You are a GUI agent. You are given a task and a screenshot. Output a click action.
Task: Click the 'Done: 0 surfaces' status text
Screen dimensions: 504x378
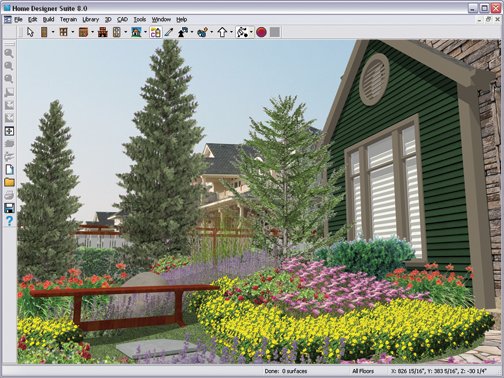[x=286, y=371]
